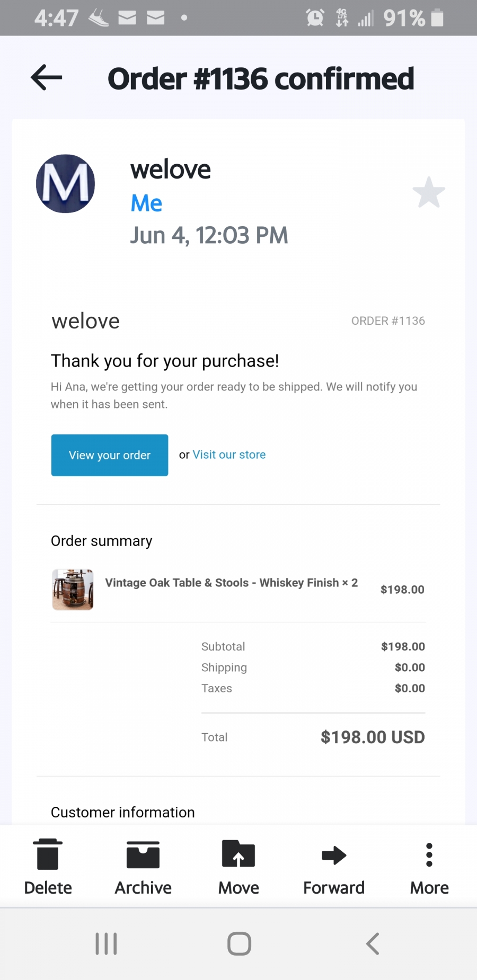The width and height of the screenshot is (477, 980).
Task: Click the View your order button
Action: point(110,455)
